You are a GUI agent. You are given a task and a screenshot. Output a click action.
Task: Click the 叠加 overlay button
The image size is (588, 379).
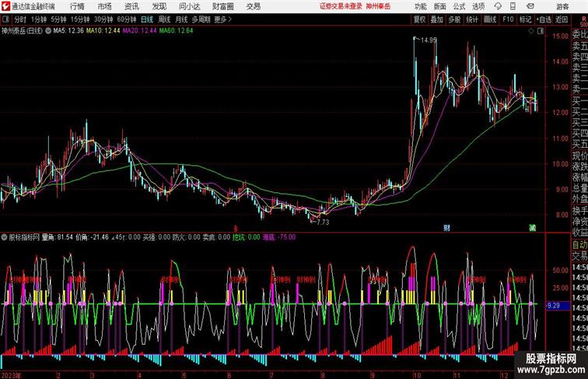coord(437,19)
